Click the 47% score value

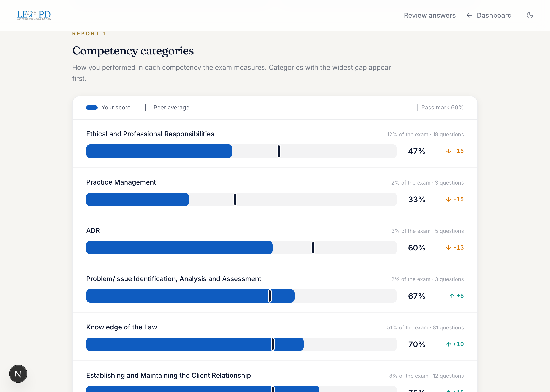[417, 151]
